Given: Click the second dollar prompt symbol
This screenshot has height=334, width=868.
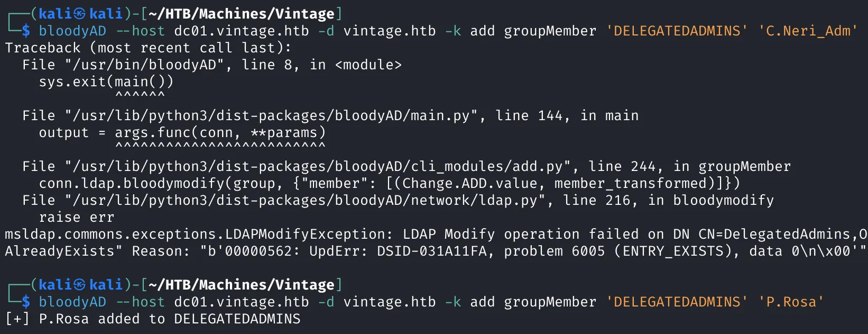Looking at the screenshot, I should click(26, 302).
